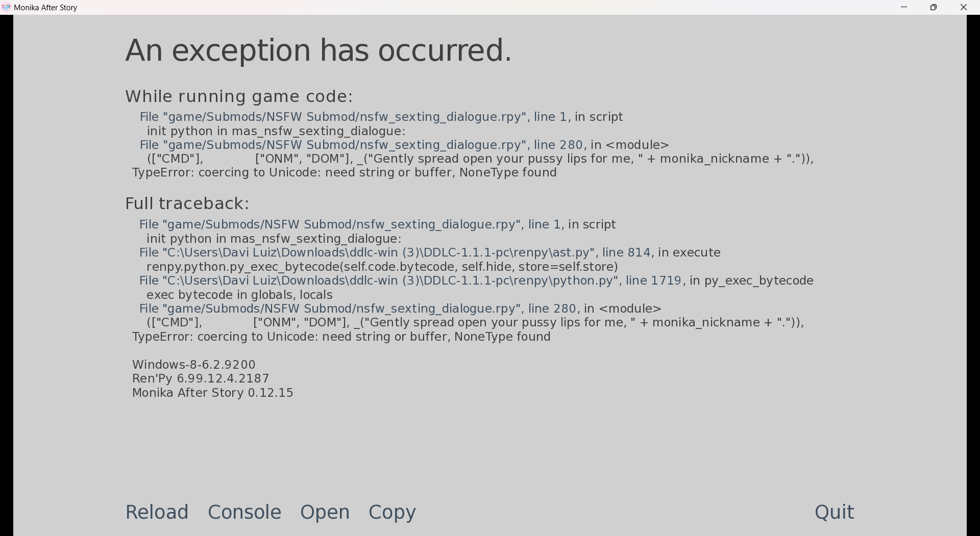Click the 'While running game code:' heading

239,96
